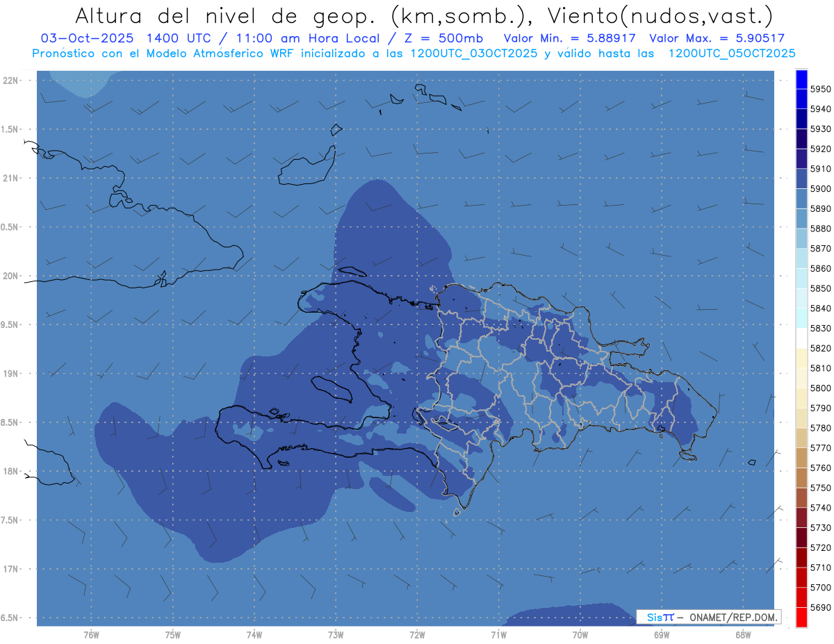Pick color swatch between 5900 and 5890
The height and width of the screenshot is (644, 834).
pos(801,199)
